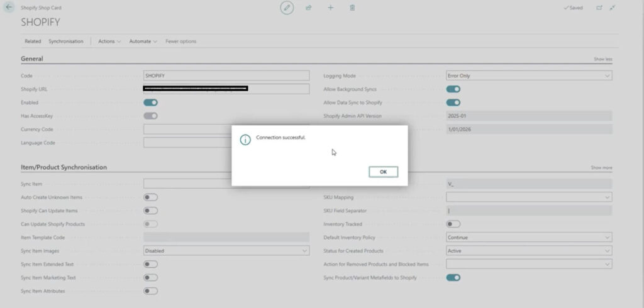Click the date value 1/01/2026

click(529, 129)
